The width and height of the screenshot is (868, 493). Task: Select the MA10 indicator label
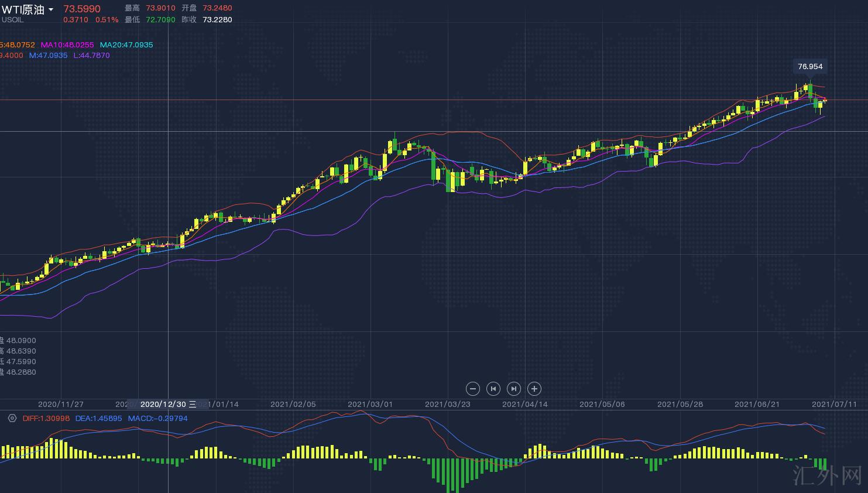[x=67, y=45]
